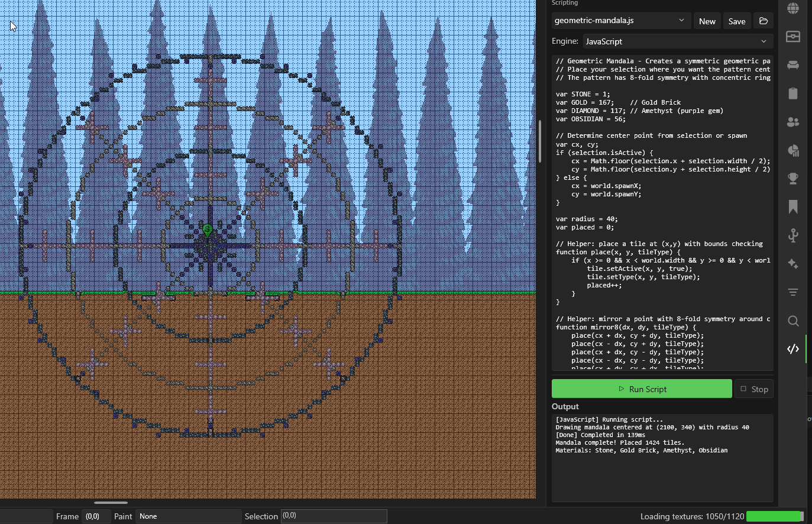Open the NPCs people sidebar icon

point(793,122)
